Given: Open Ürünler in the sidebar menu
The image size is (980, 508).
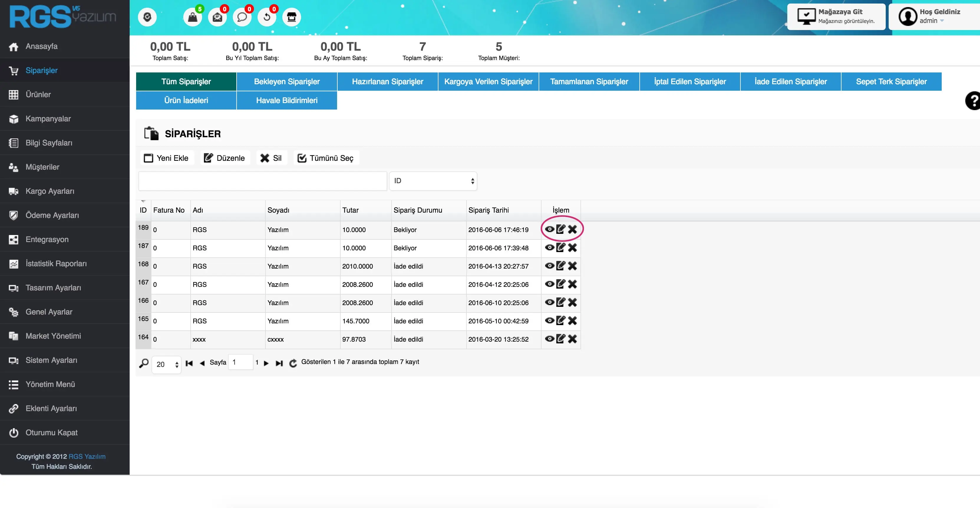Looking at the screenshot, I should (x=38, y=94).
